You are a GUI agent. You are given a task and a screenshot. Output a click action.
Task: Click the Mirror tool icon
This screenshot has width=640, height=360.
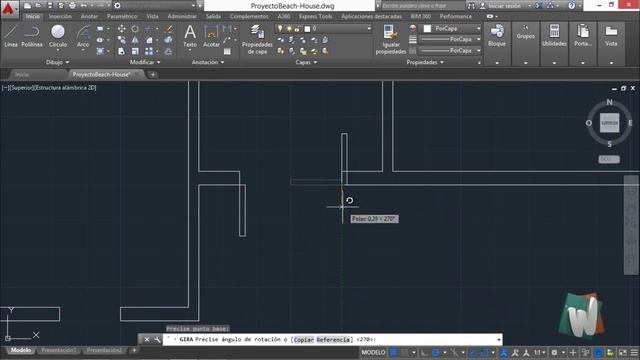click(x=135, y=40)
